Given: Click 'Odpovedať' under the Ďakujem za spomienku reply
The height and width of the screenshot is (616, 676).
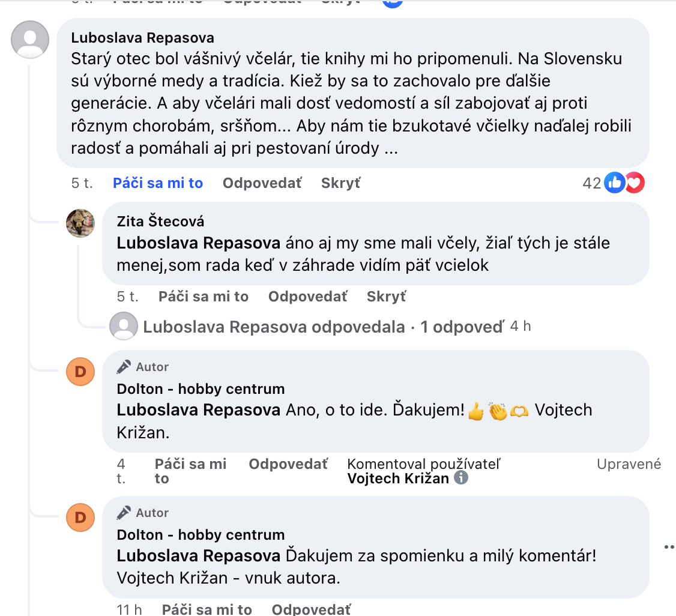Looking at the screenshot, I should pyautogui.click(x=311, y=609).
